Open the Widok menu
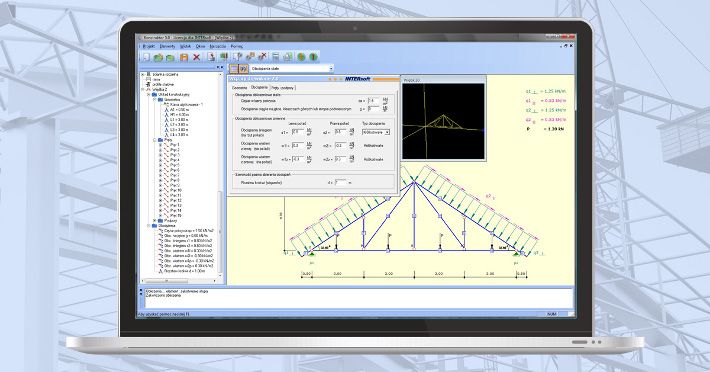 (x=185, y=46)
